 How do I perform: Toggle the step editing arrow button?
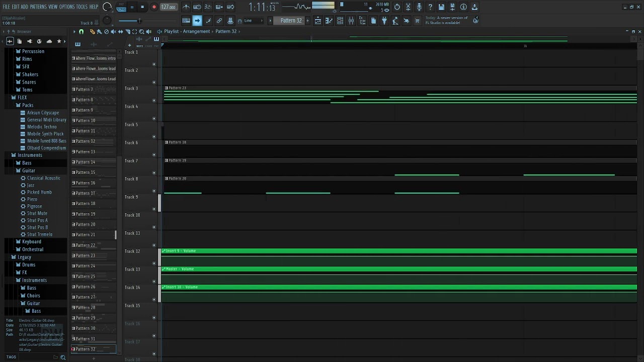(x=197, y=21)
